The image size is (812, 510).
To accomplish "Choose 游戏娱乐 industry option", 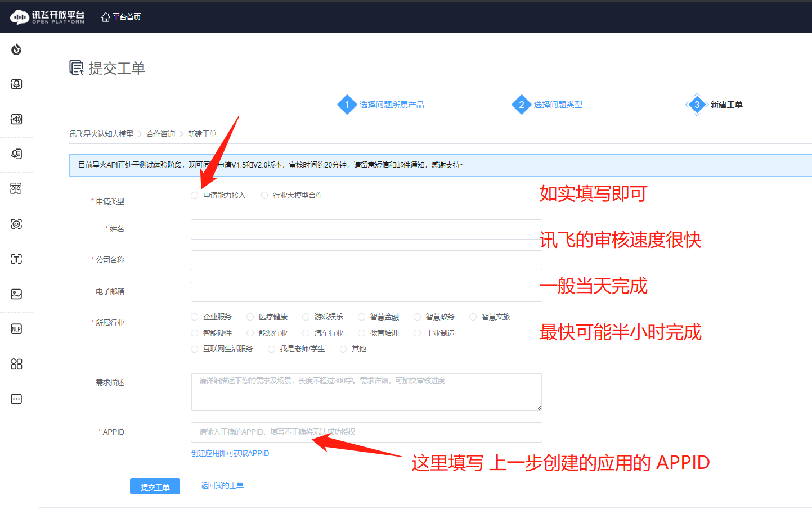I will point(306,317).
